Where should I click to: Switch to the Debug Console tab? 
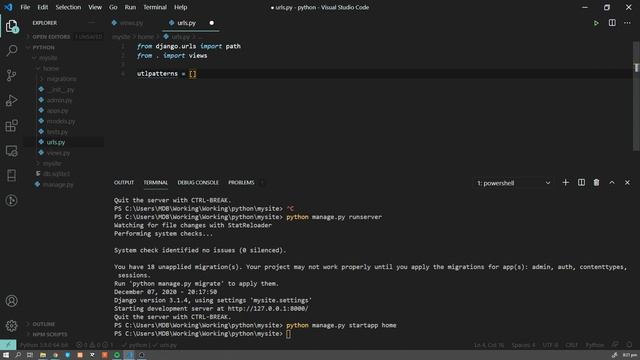[x=198, y=182]
